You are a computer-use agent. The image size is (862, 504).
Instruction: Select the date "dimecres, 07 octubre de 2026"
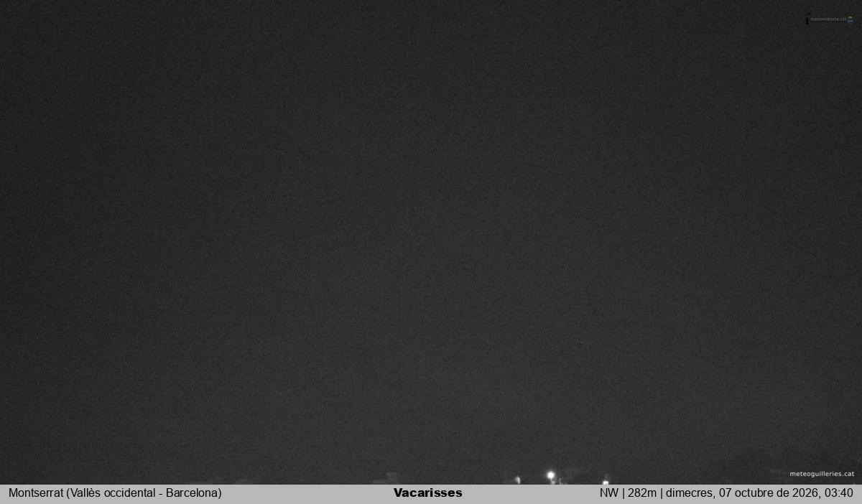tap(744, 493)
